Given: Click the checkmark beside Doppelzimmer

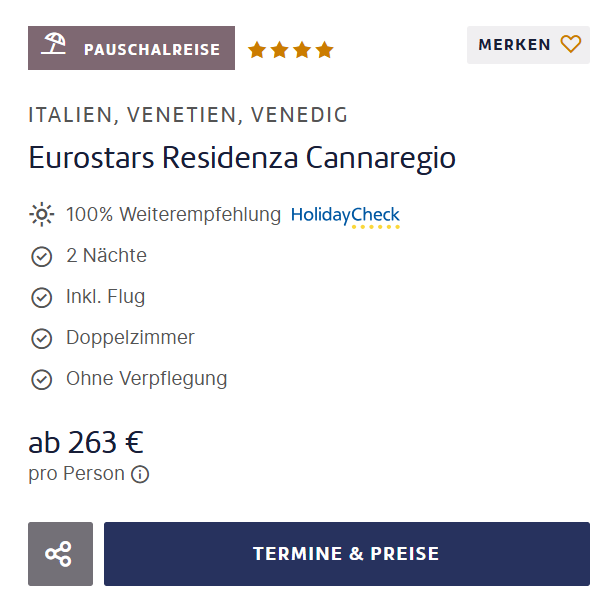Looking at the screenshot, I should (x=42, y=338).
